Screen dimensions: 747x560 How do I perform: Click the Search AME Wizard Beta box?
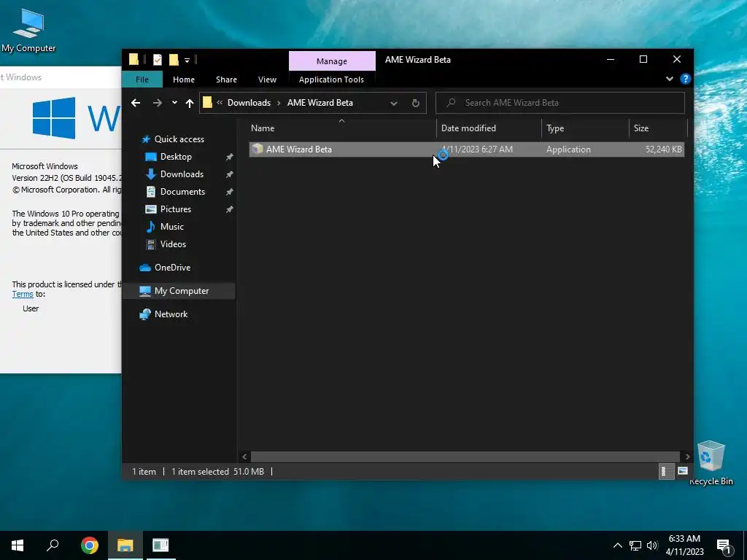pyautogui.click(x=560, y=103)
